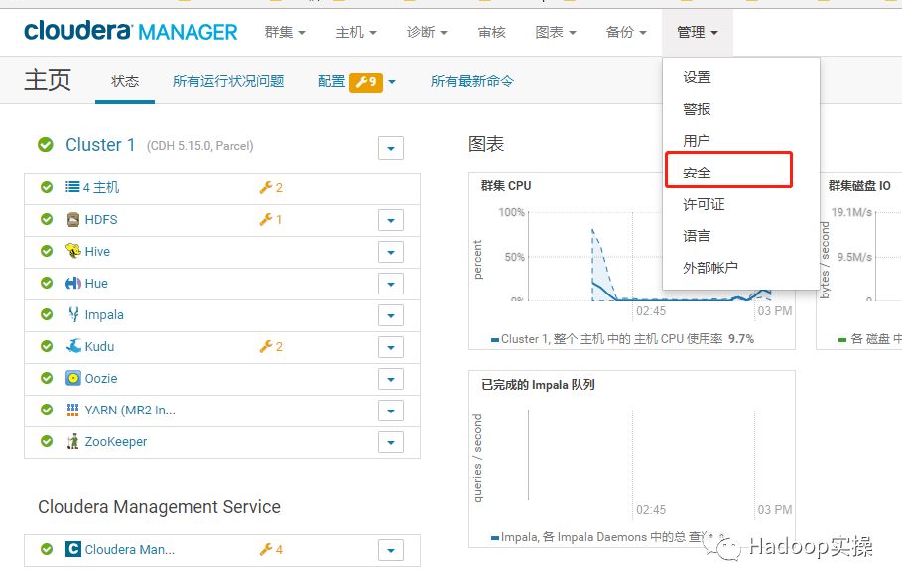Image resolution: width=902 pixels, height=588 pixels.
Task: Open the YARN actions dropdown
Action: click(391, 411)
